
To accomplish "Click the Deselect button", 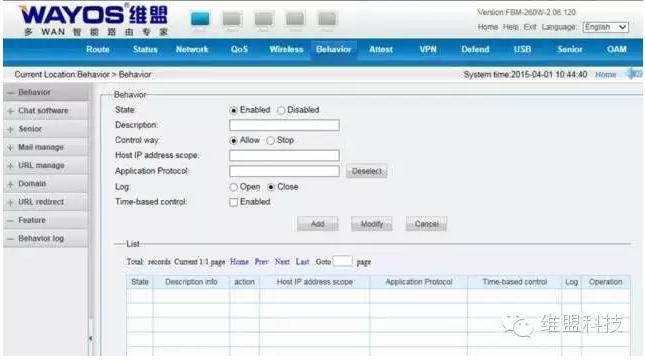I will coord(367,171).
